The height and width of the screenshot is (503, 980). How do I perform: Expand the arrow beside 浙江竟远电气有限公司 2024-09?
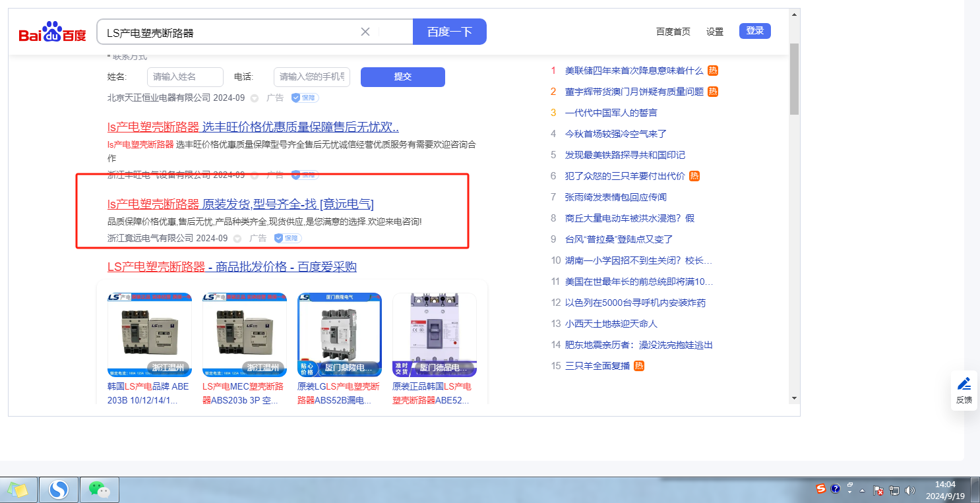coord(237,239)
